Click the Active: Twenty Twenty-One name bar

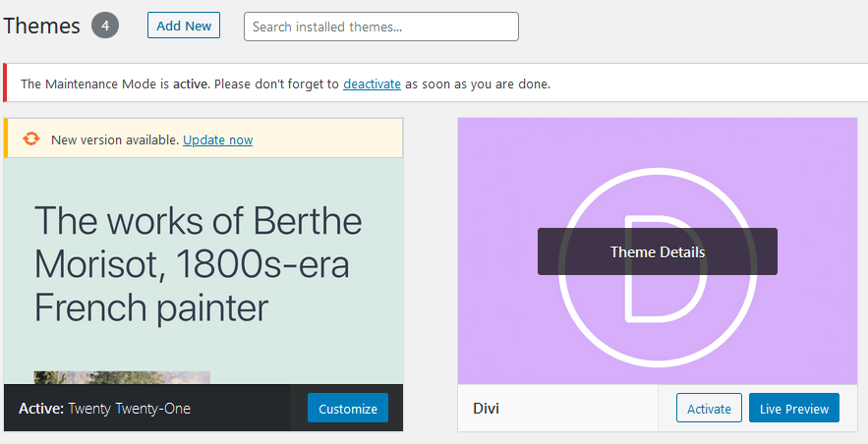(146, 408)
